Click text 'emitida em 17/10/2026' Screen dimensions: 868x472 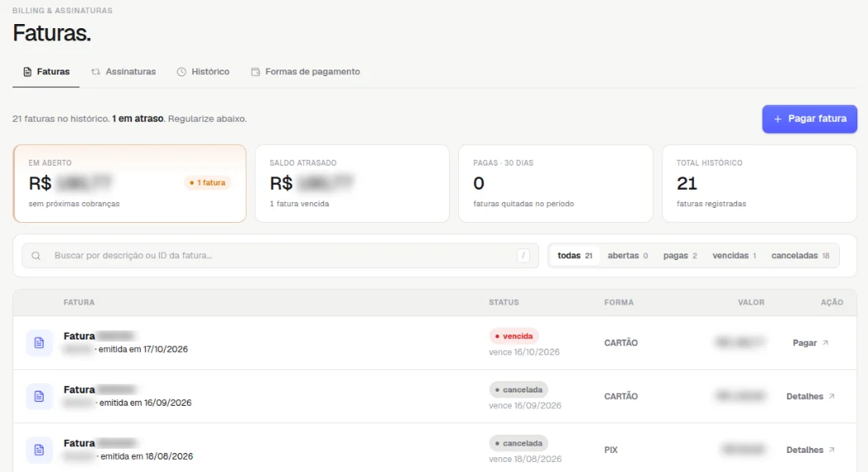pos(142,349)
